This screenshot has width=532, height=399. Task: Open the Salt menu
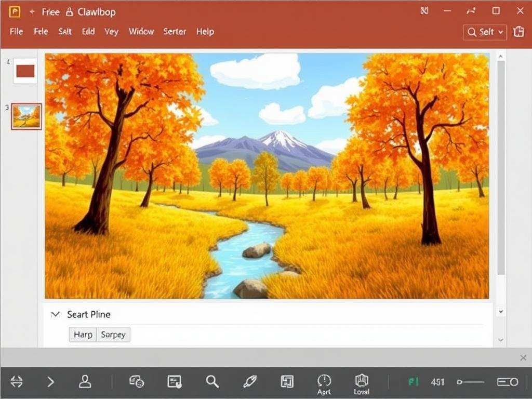65,32
